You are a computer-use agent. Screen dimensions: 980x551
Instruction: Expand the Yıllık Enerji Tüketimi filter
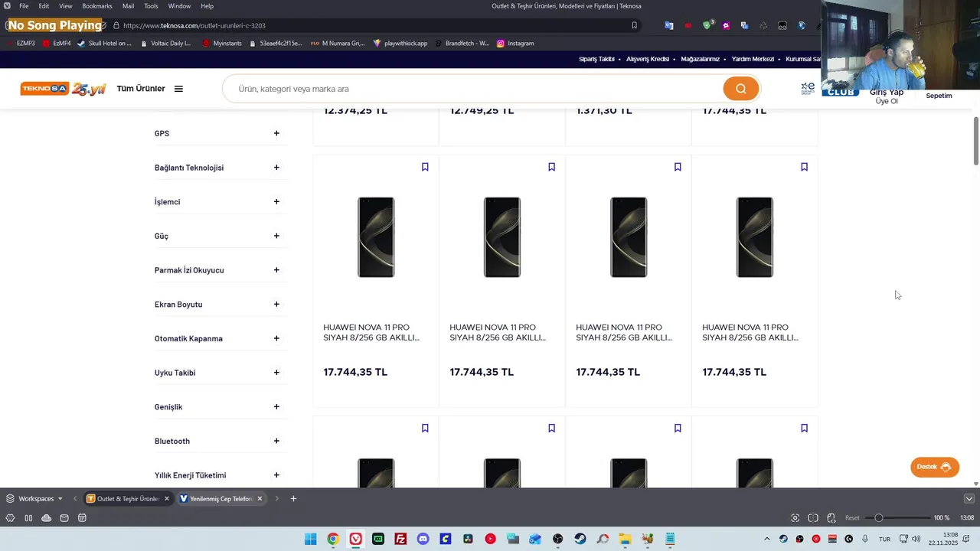(276, 475)
